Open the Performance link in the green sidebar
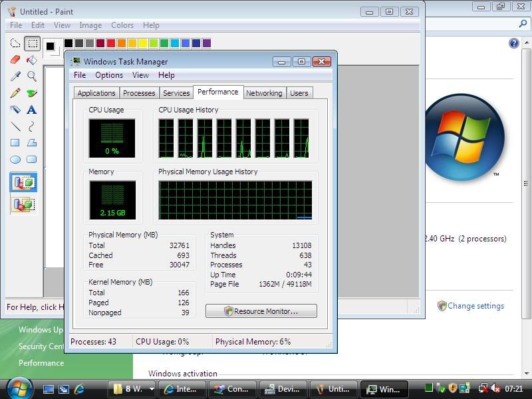532x399 pixels. [x=41, y=363]
